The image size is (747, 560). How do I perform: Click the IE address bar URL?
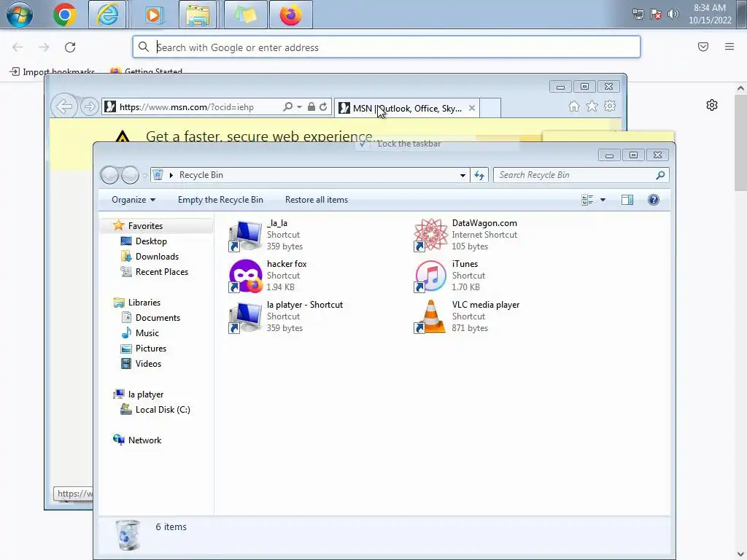[x=186, y=107]
